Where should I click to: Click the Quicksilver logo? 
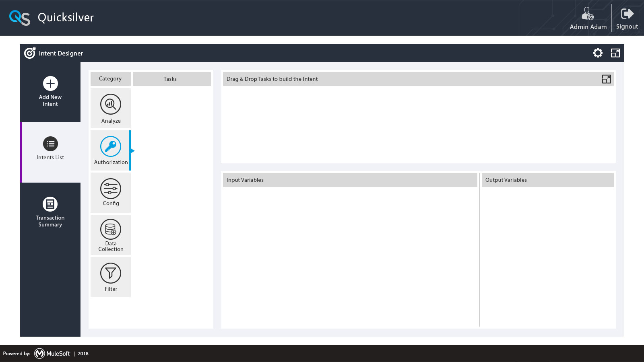(x=20, y=18)
